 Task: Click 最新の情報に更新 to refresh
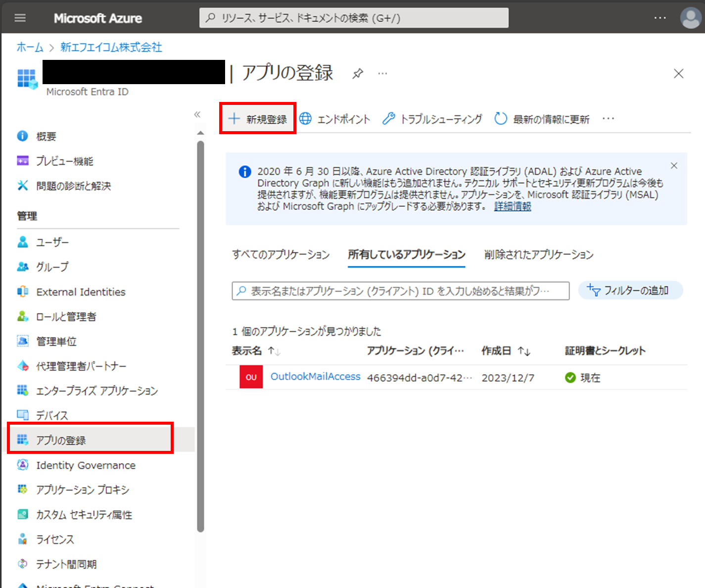(x=542, y=119)
